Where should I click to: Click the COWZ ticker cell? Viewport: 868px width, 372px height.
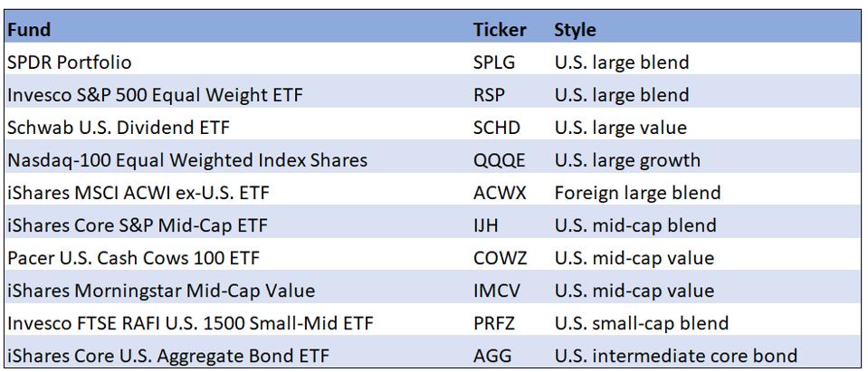click(500, 258)
